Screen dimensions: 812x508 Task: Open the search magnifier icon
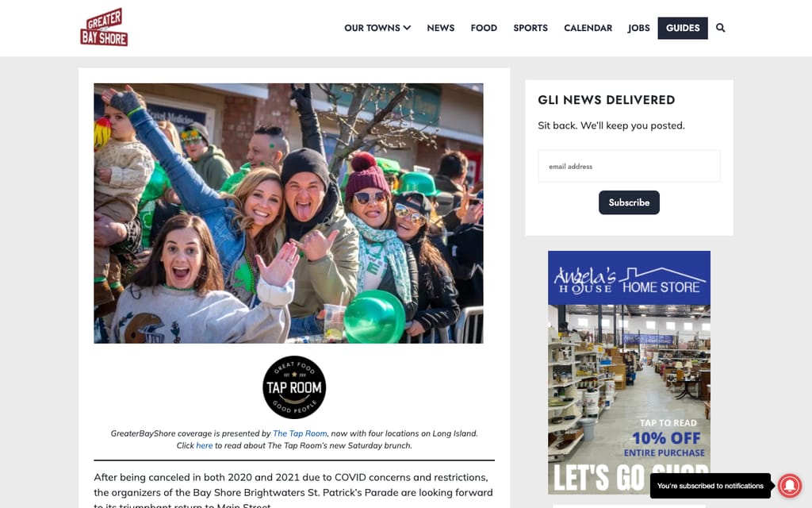click(x=720, y=28)
